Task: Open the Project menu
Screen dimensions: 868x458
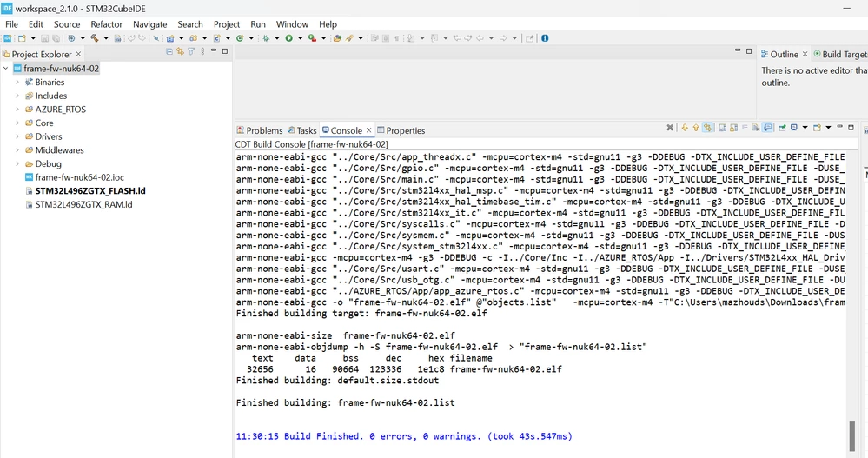Action: (x=227, y=24)
